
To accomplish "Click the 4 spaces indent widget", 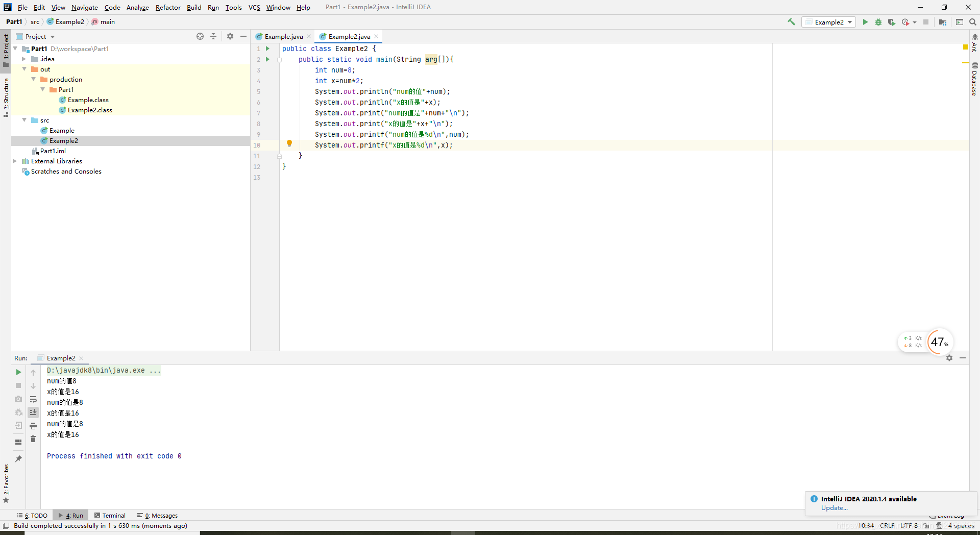I will coord(961,525).
